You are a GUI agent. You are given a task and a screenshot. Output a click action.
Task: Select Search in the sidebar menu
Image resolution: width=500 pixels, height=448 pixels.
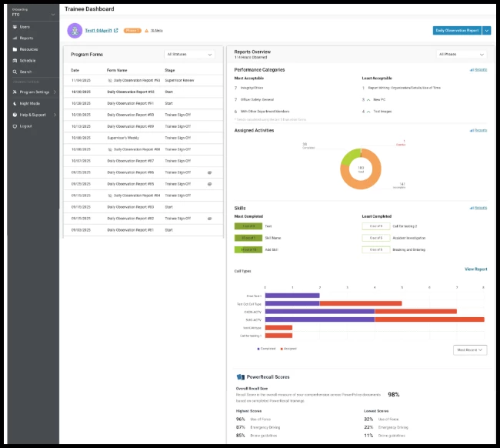click(25, 72)
